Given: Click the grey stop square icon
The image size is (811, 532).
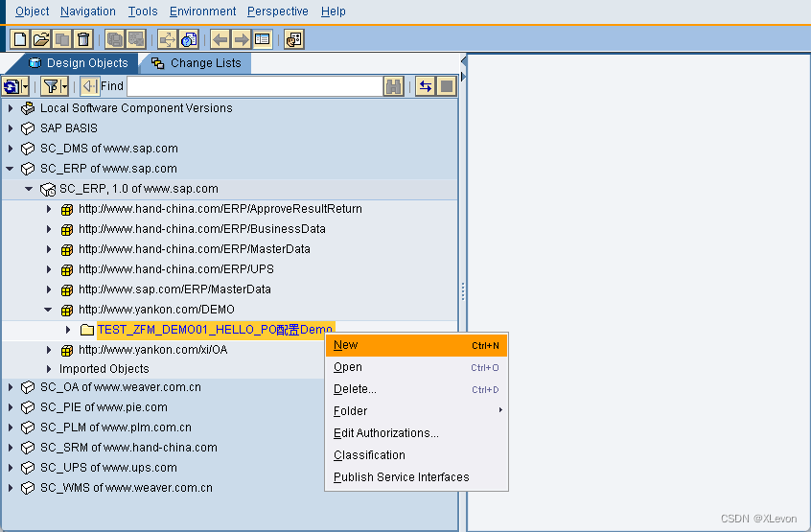Looking at the screenshot, I should pyautogui.click(x=447, y=86).
